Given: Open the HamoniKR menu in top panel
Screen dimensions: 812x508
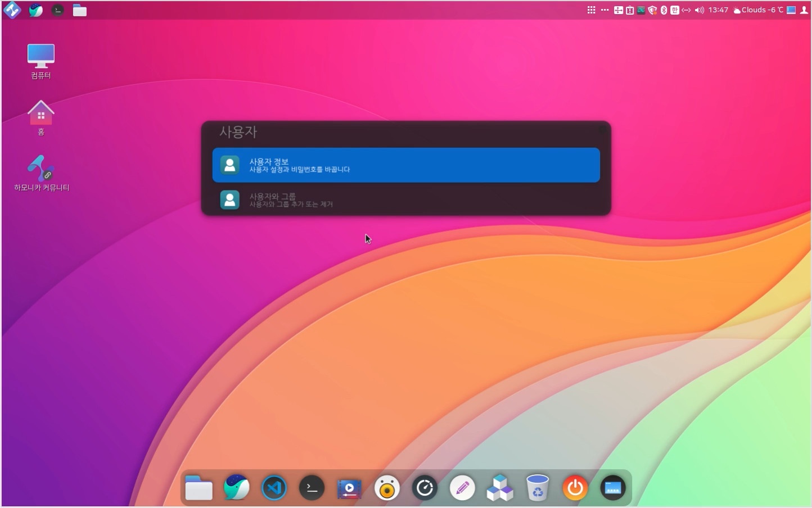Looking at the screenshot, I should (x=12, y=10).
